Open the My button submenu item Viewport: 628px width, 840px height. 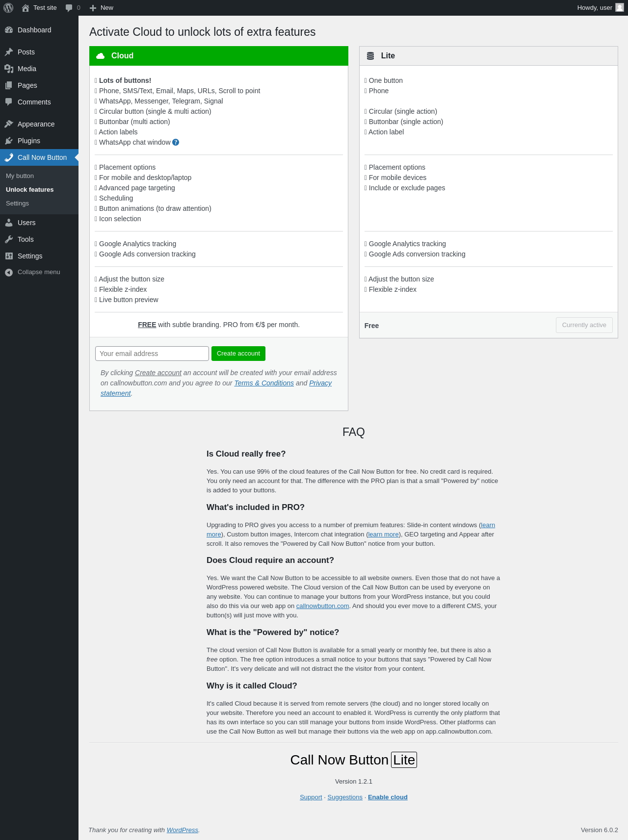pyautogui.click(x=20, y=176)
